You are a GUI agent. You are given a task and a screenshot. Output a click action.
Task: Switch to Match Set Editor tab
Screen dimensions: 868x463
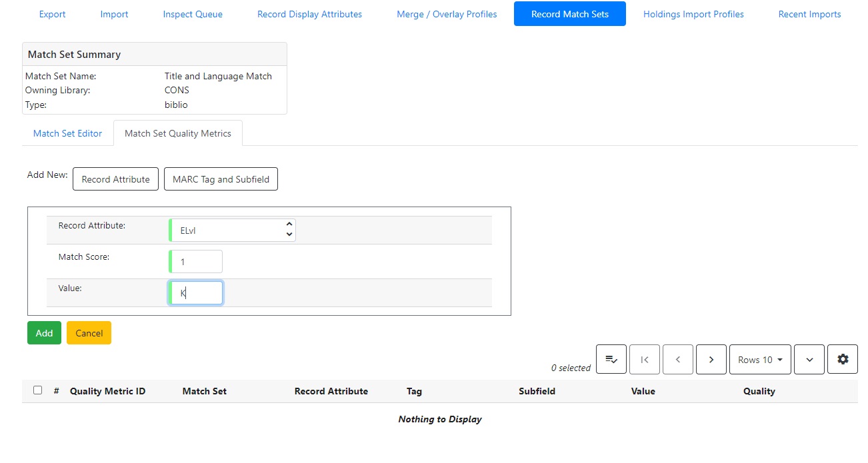[67, 133]
